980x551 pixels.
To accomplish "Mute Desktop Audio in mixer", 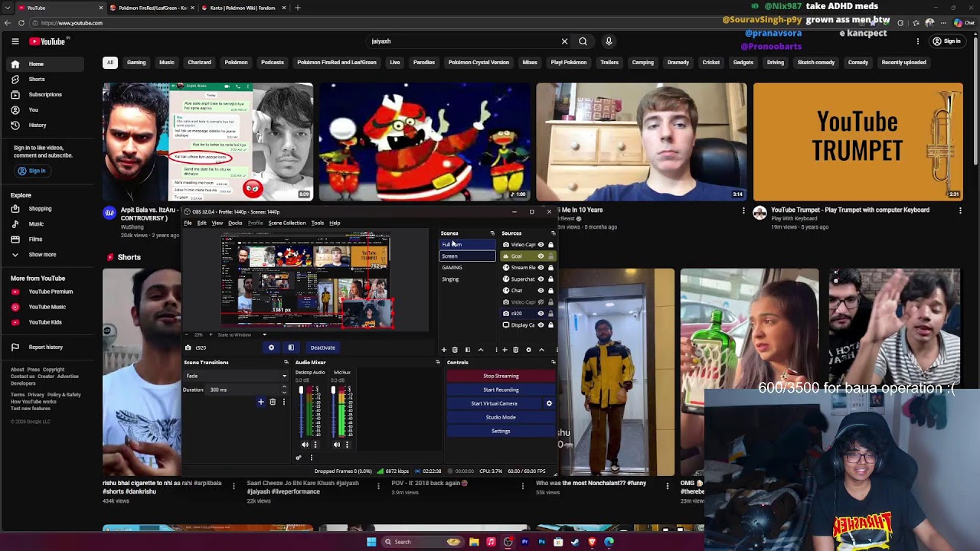I will coord(305,445).
